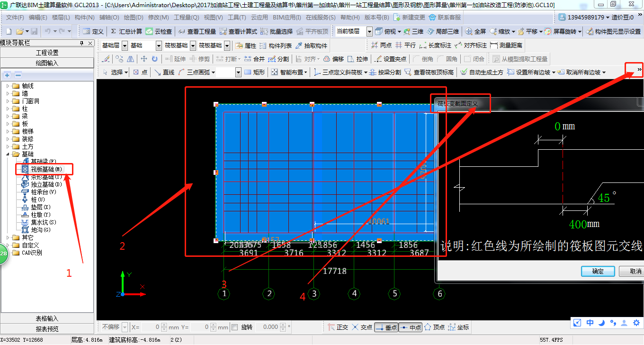Select 矩形 rectangle drawing tool
Viewport: 644px width, 345px height.
pyautogui.click(x=255, y=72)
